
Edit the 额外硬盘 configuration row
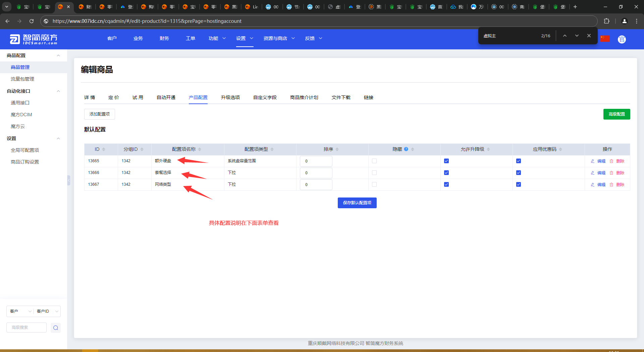(x=598, y=161)
